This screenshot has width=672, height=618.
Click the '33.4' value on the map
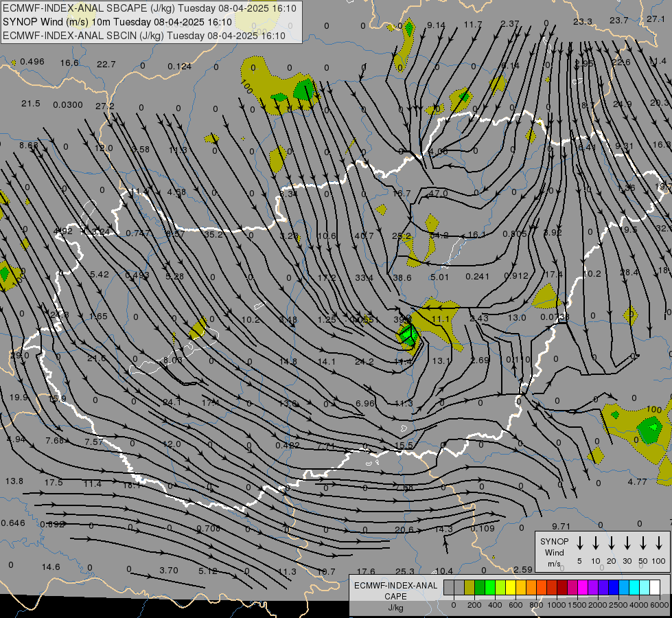364,278
